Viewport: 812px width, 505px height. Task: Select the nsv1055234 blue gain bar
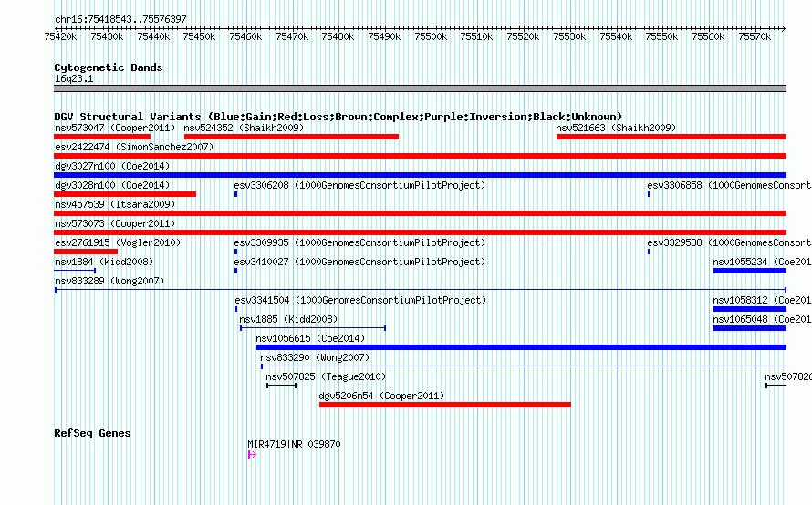pyautogui.click(x=750, y=271)
